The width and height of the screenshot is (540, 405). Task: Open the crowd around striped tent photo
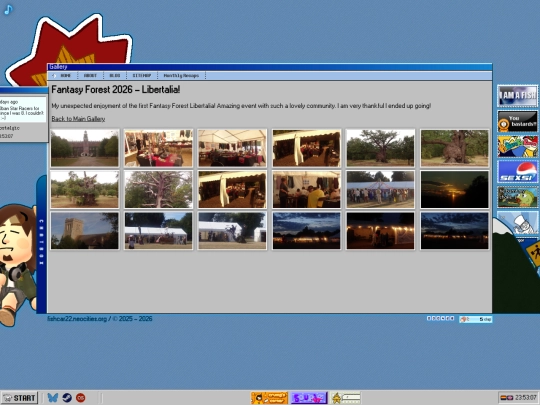[x=380, y=189]
